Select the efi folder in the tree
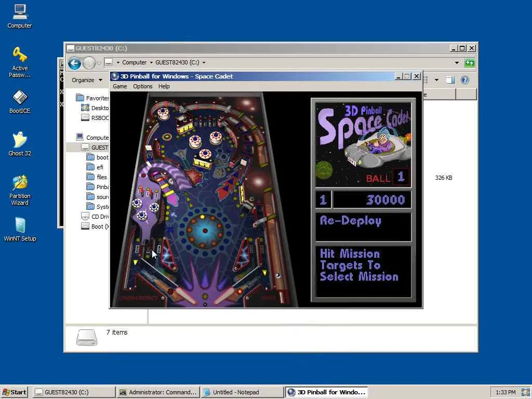This screenshot has height=399, width=532. tap(95, 167)
